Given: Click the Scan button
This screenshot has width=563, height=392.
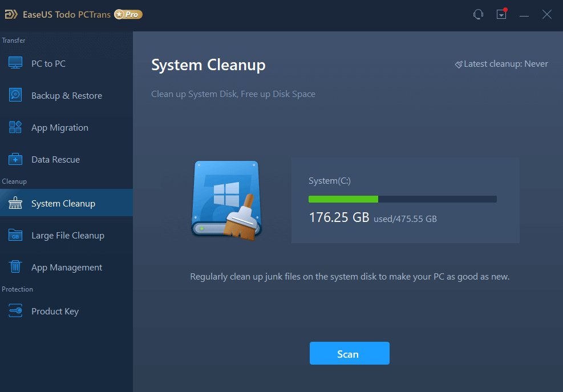Looking at the screenshot, I should 349,353.
